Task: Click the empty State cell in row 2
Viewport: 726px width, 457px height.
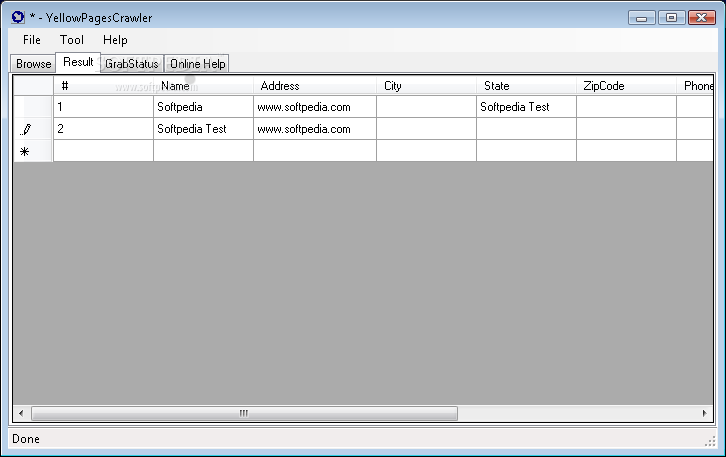Action: coord(526,129)
